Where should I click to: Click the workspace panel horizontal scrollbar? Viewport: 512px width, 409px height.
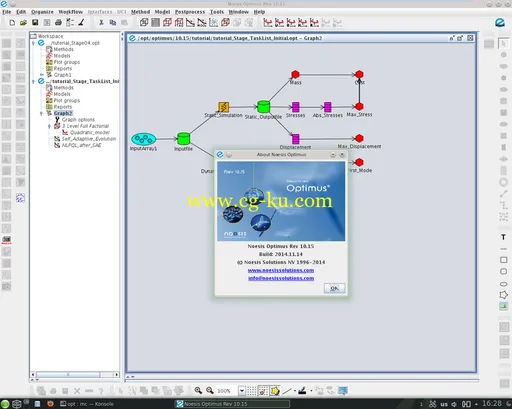point(68,375)
